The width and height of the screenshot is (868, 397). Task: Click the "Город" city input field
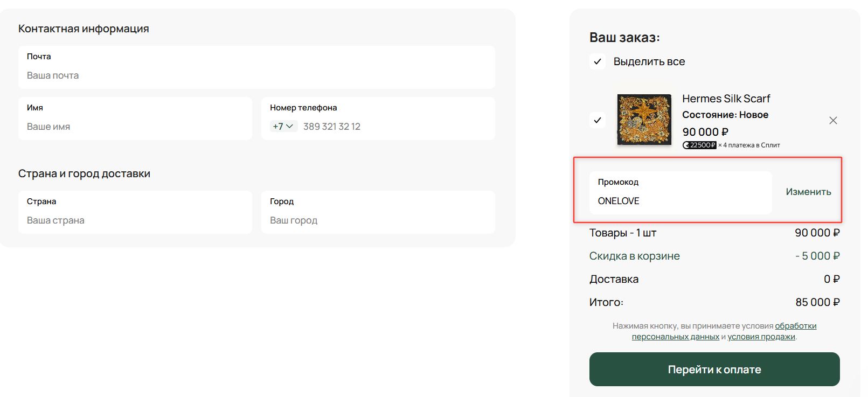click(378, 220)
